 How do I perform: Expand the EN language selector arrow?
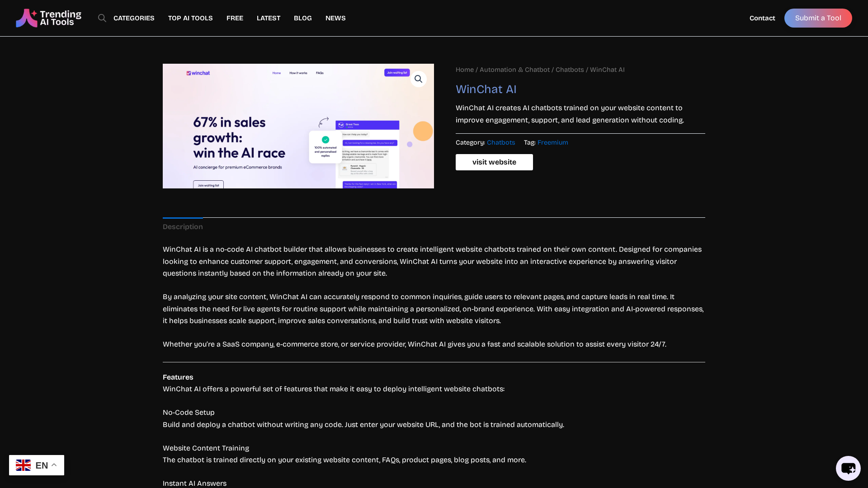click(54, 465)
